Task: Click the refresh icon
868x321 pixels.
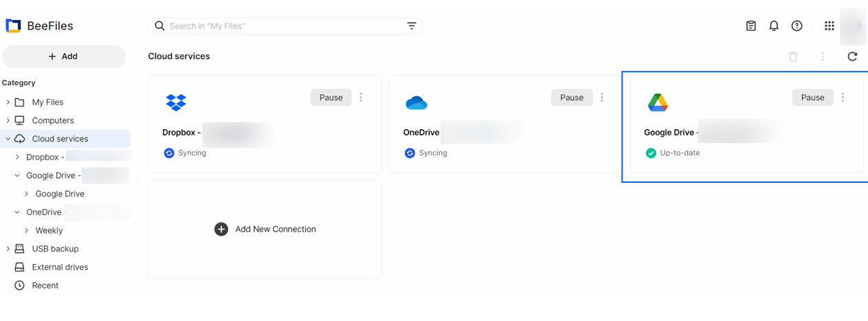Action: pyautogui.click(x=852, y=56)
